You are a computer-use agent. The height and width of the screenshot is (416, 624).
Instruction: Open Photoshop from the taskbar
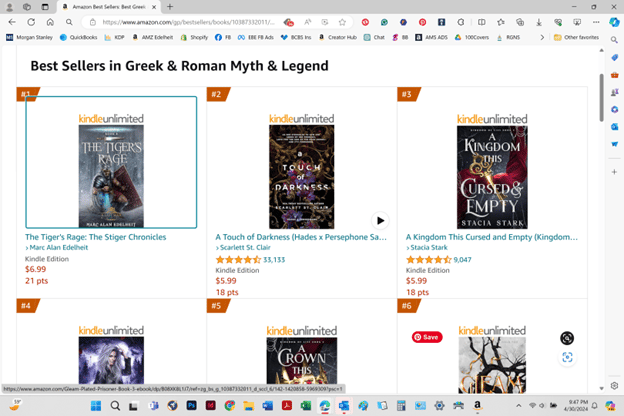pos(191,406)
